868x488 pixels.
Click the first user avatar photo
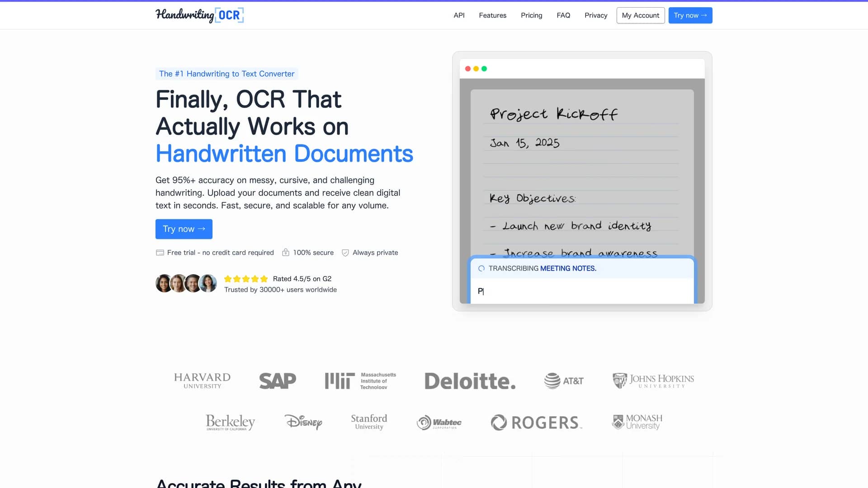tap(164, 283)
